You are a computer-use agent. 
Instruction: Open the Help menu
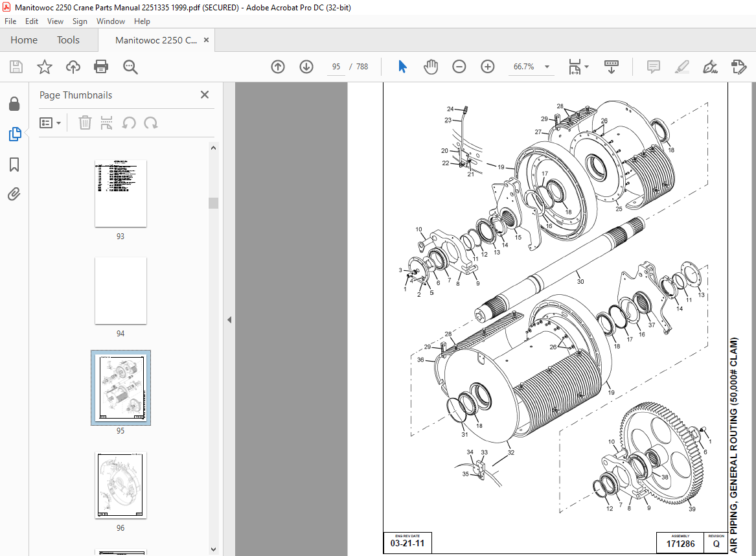click(142, 21)
